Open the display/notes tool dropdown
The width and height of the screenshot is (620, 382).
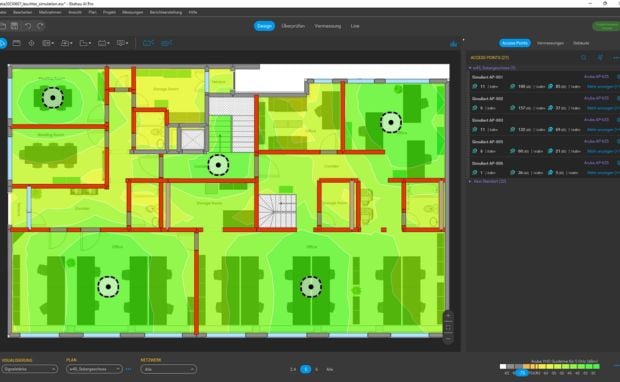[x=123, y=43]
